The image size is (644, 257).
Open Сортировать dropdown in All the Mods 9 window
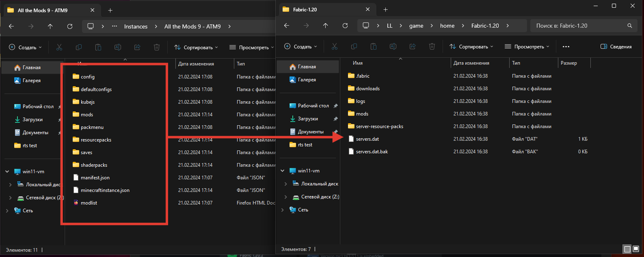(196, 48)
